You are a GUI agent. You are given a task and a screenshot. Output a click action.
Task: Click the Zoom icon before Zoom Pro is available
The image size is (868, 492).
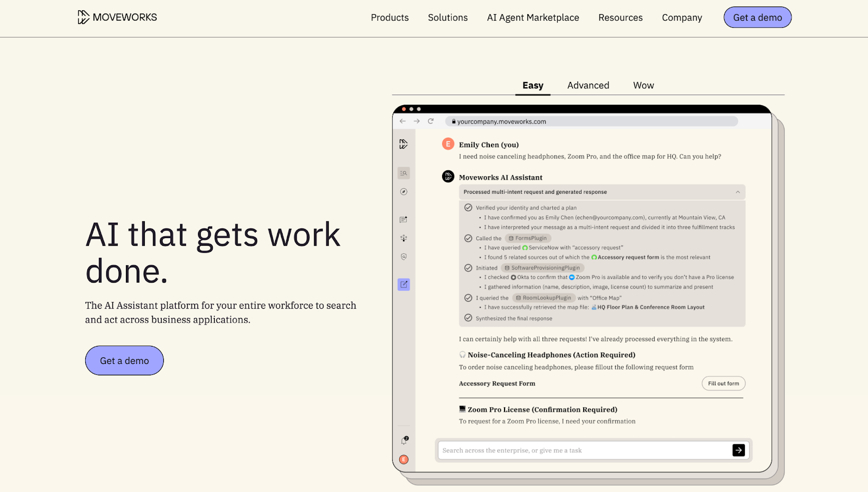click(571, 277)
